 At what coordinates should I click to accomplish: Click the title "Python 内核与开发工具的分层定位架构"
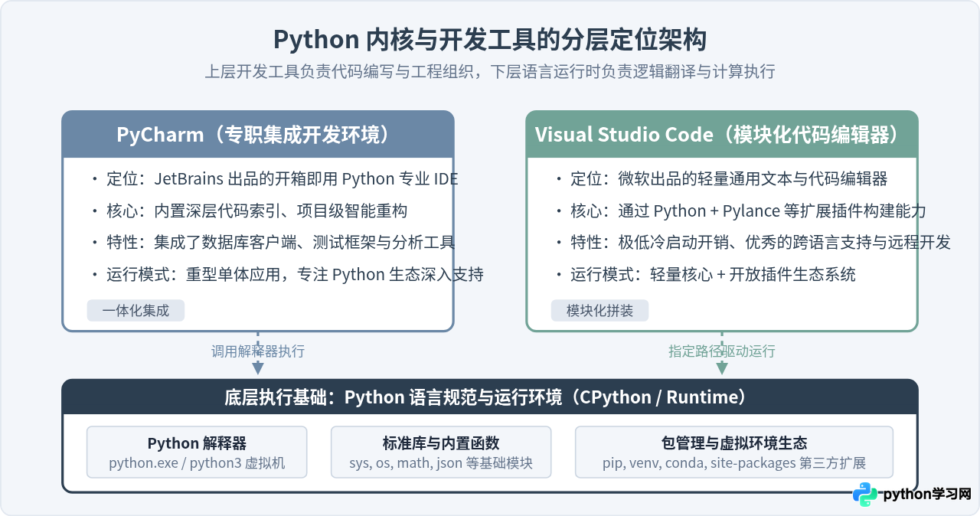[x=490, y=39]
